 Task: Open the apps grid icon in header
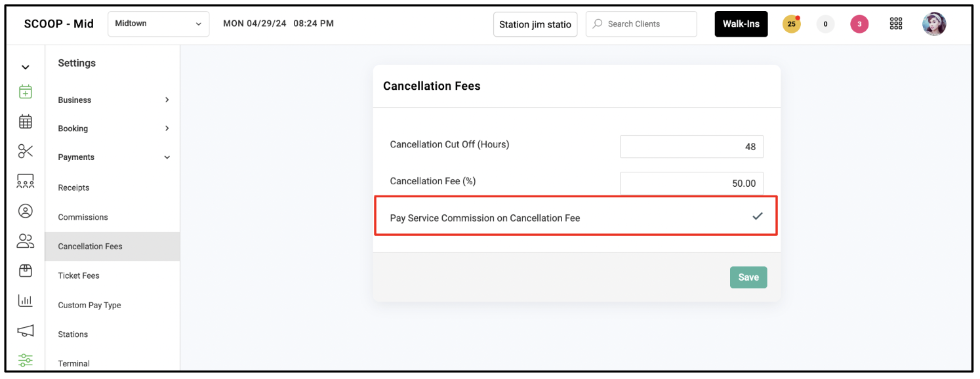point(896,24)
